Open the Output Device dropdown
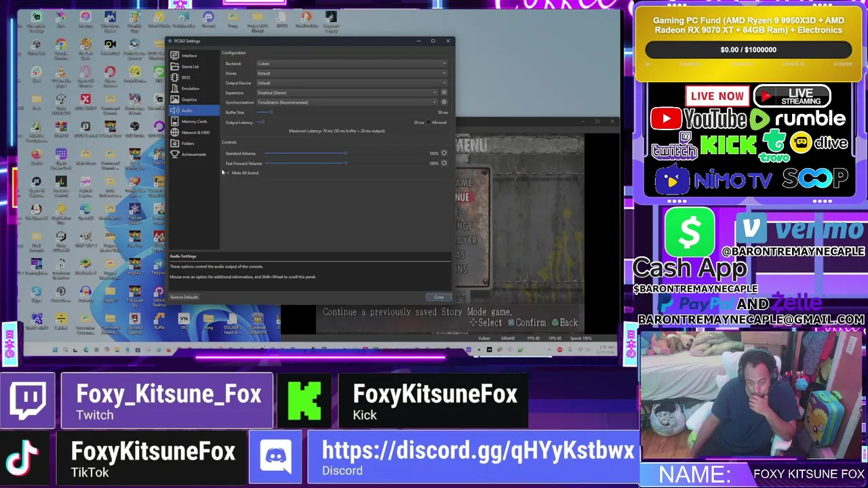This screenshot has width=868, height=488. tap(351, 83)
